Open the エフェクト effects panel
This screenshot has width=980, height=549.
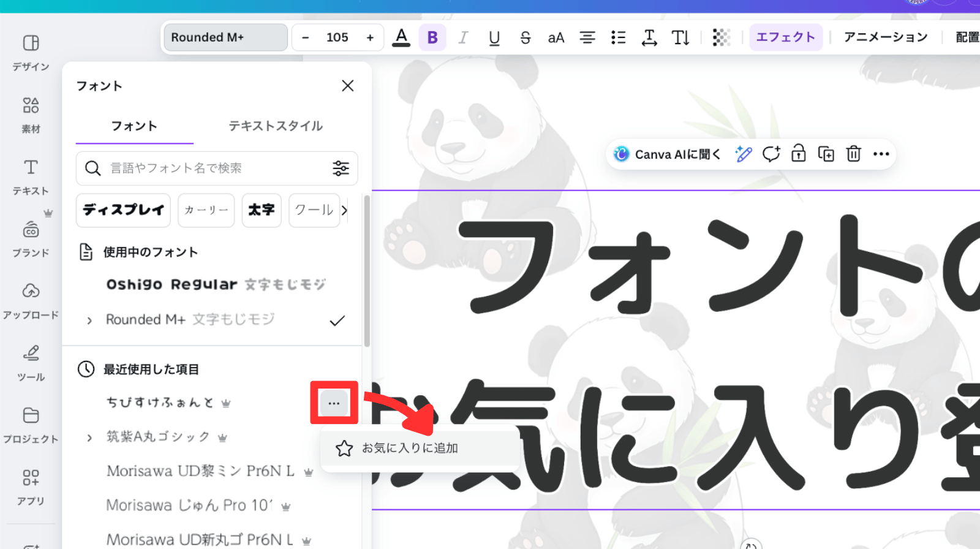(786, 37)
